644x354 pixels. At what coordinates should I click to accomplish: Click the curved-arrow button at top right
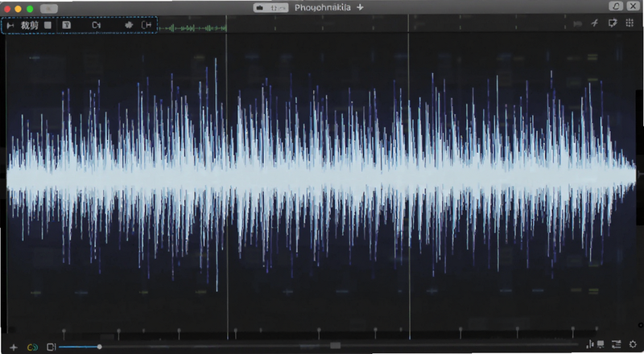coord(616,6)
